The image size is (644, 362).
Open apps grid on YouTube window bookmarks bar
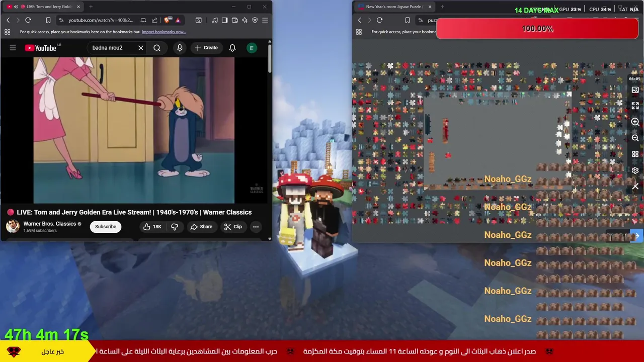coord(7,32)
